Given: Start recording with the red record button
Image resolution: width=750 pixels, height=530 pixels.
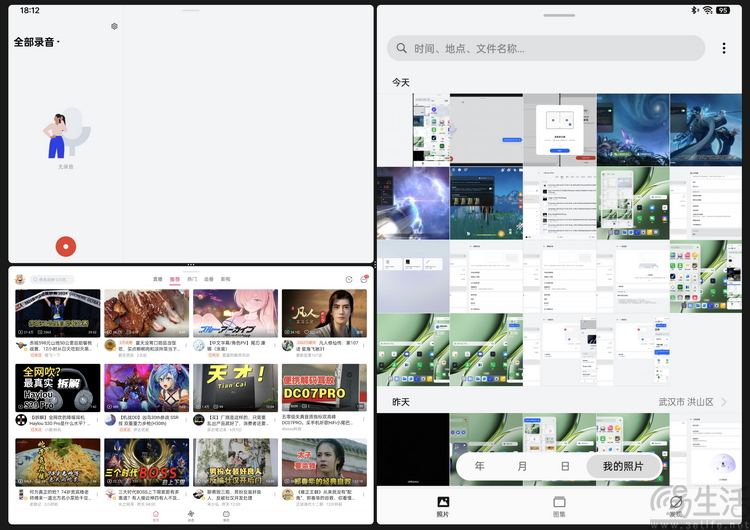Looking at the screenshot, I should tap(66, 245).
